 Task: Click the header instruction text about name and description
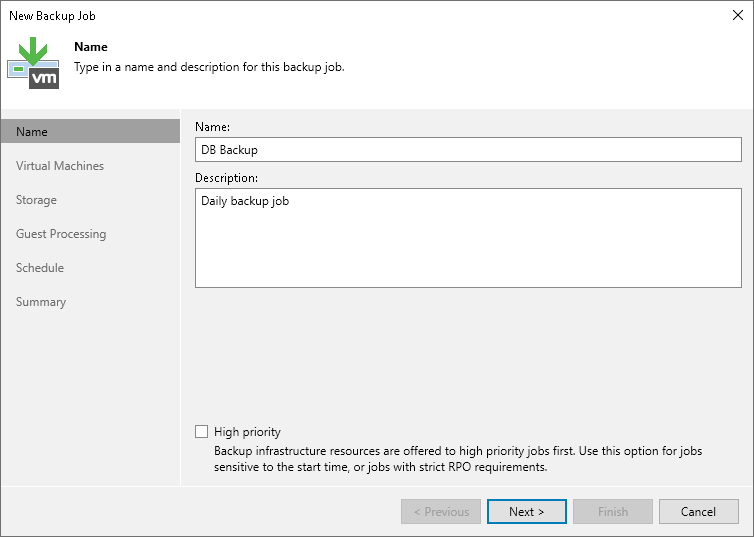pos(210,67)
